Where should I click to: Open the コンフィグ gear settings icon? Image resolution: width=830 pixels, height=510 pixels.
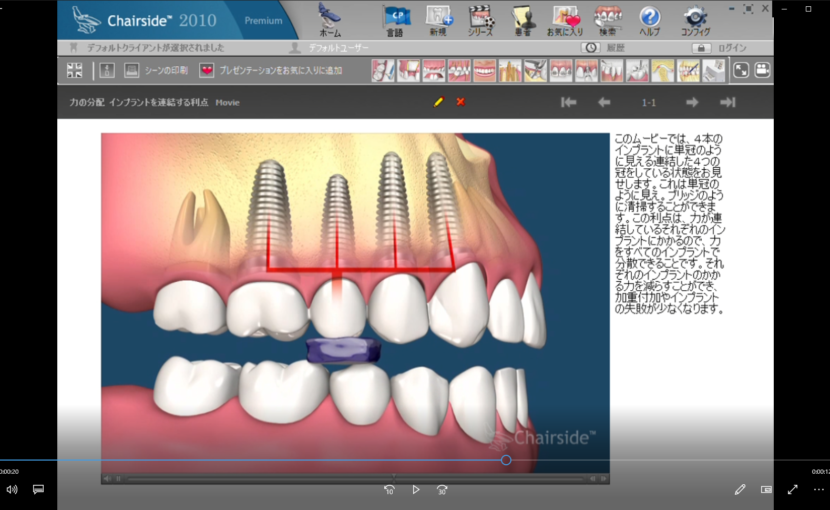coord(696,20)
